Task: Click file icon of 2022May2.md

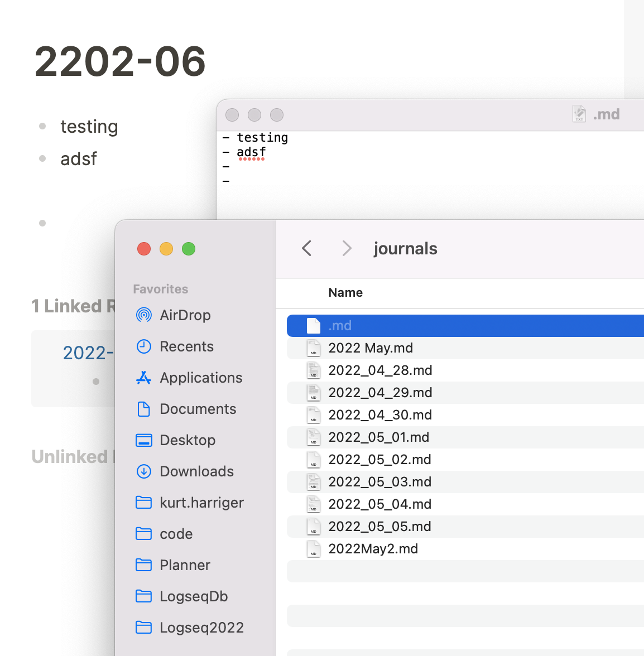Action: (314, 549)
